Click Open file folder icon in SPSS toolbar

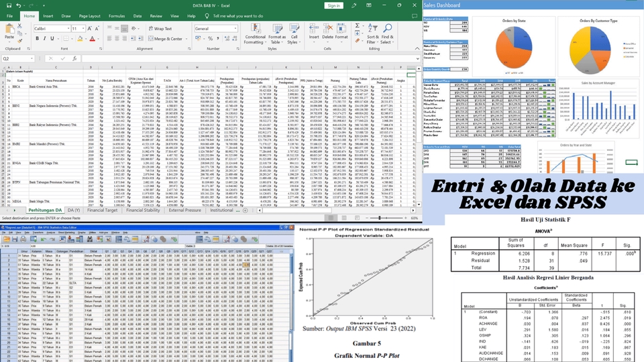6,239
